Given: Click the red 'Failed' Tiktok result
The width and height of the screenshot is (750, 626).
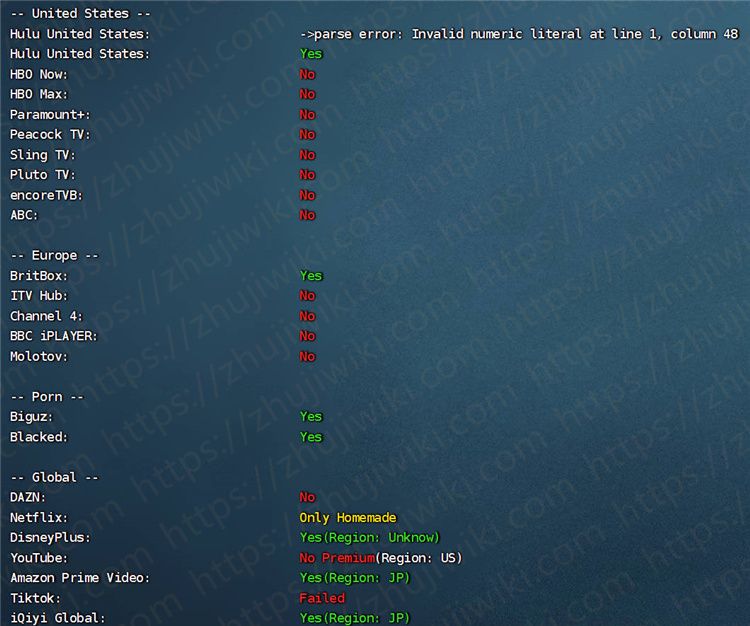Looking at the screenshot, I should [322, 598].
